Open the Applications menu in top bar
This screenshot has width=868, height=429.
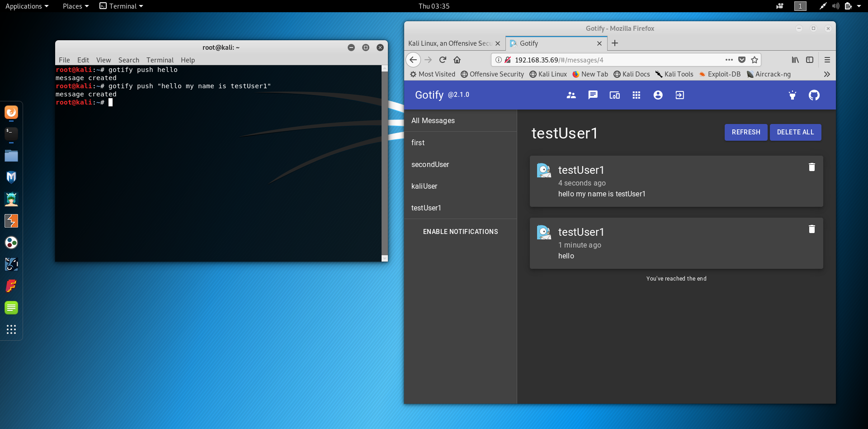tap(27, 6)
